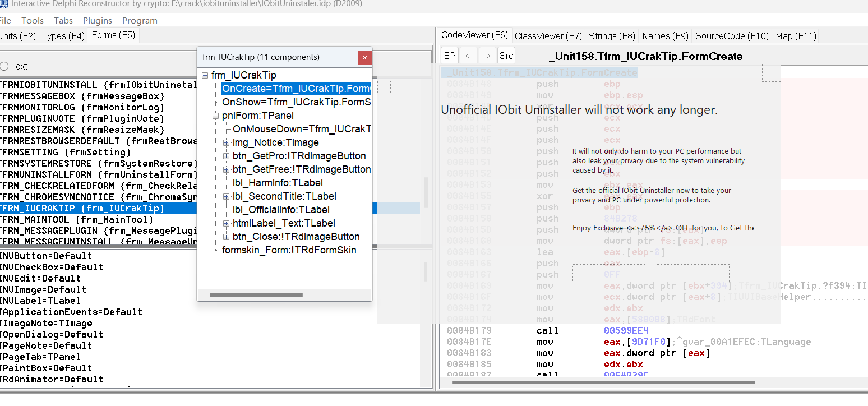Select FRM_MESSAGEPLUGIN form in list
The width and height of the screenshot is (868, 406).
pos(99,230)
